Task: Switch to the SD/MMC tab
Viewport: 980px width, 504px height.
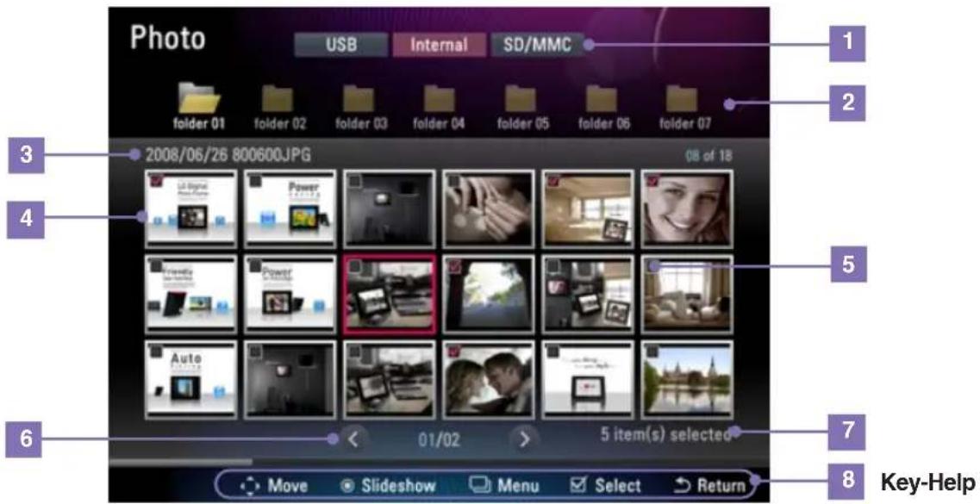Action: (x=538, y=45)
